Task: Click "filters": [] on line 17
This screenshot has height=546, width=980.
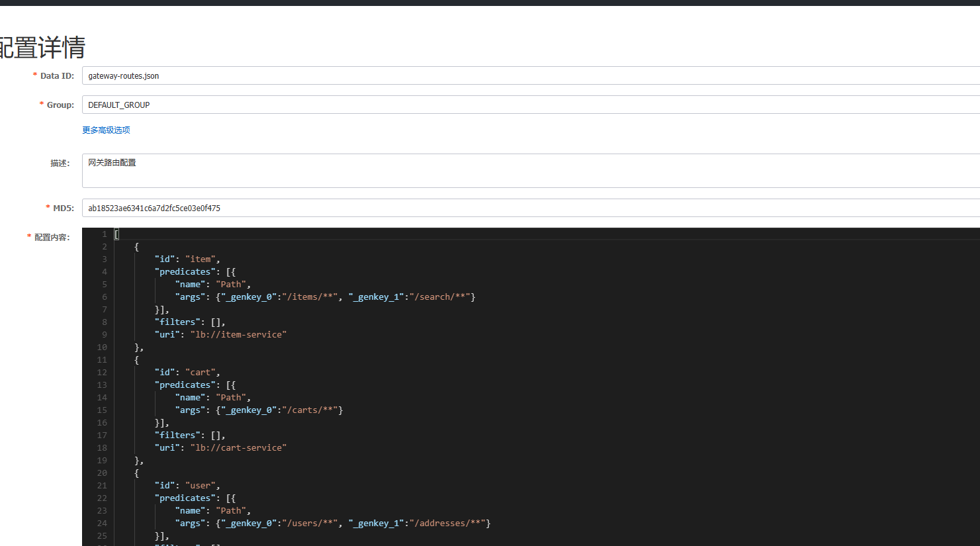Action: pyautogui.click(x=190, y=435)
